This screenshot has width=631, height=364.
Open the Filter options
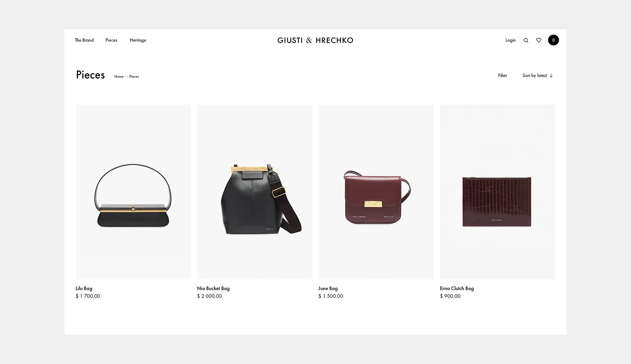pyautogui.click(x=502, y=75)
